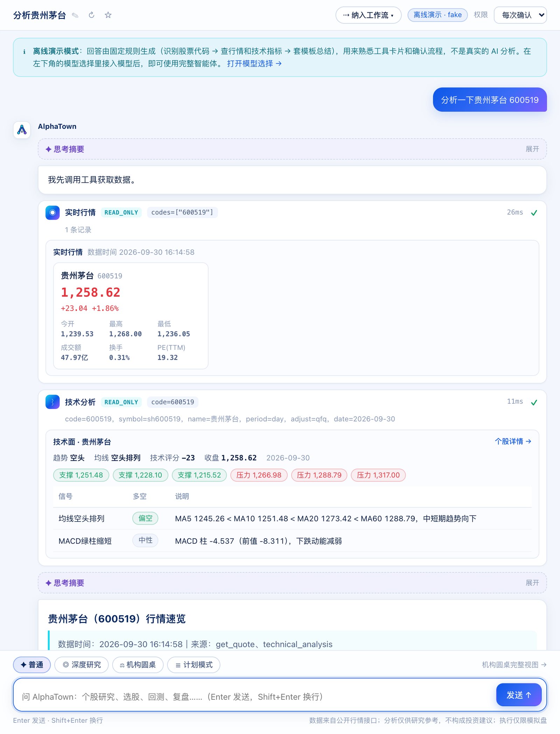Screen dimensions: 560x734
Task: Click the codes=["600519"] parameter chip
Action: [x=182, y=213]
